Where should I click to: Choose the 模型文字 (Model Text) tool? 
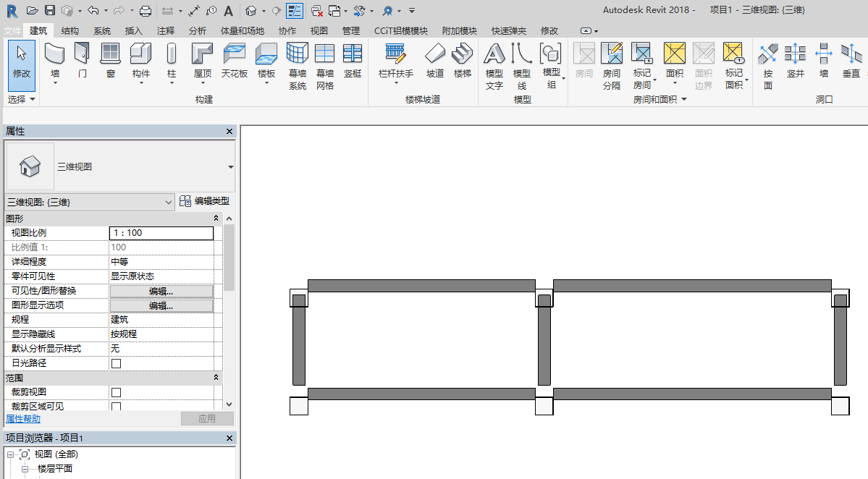point(494,67)
